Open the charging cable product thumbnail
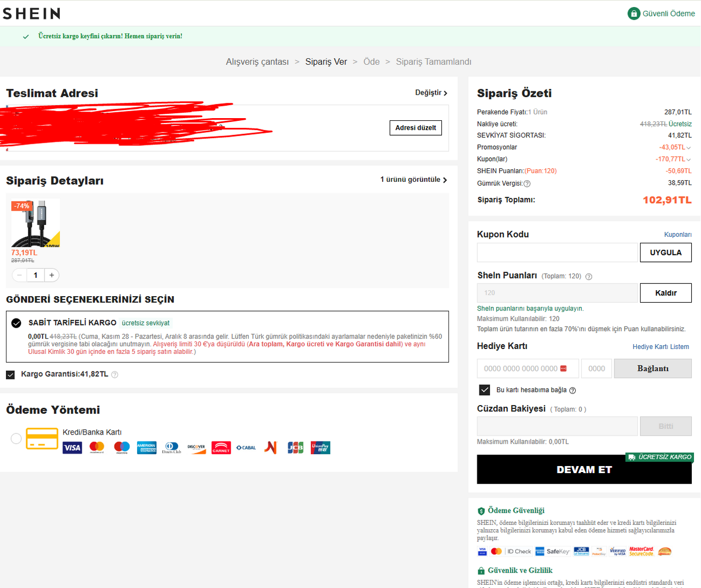 pyautogui.click(x=35, y=223)
